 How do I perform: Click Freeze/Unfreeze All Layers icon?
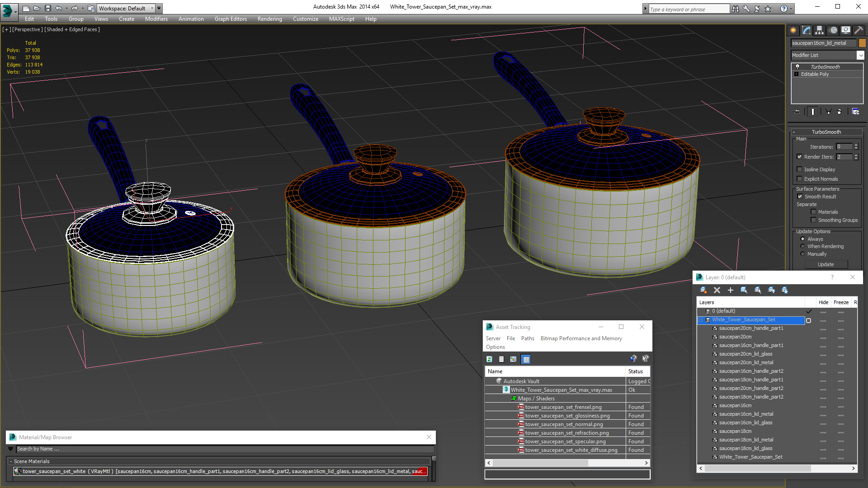(x=785, y=290)
